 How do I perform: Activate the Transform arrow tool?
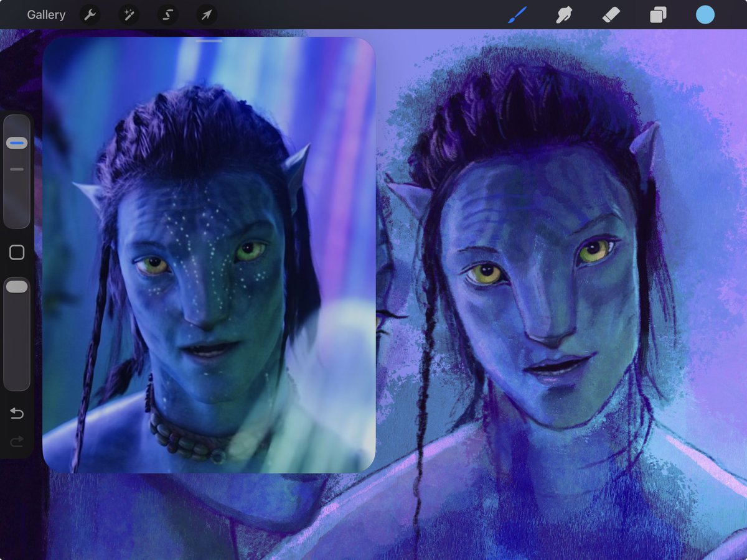207,15
